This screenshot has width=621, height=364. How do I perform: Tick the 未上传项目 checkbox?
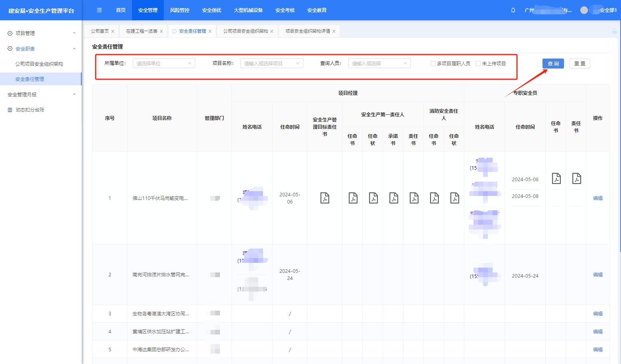pos(478,64)
